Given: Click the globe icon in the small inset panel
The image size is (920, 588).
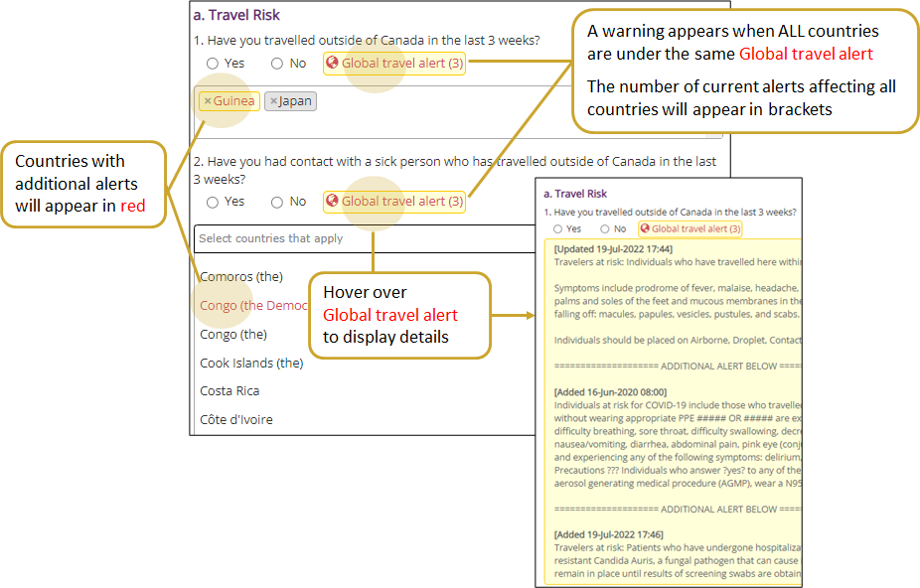Looking at the screenshot, I should (645, 229).
